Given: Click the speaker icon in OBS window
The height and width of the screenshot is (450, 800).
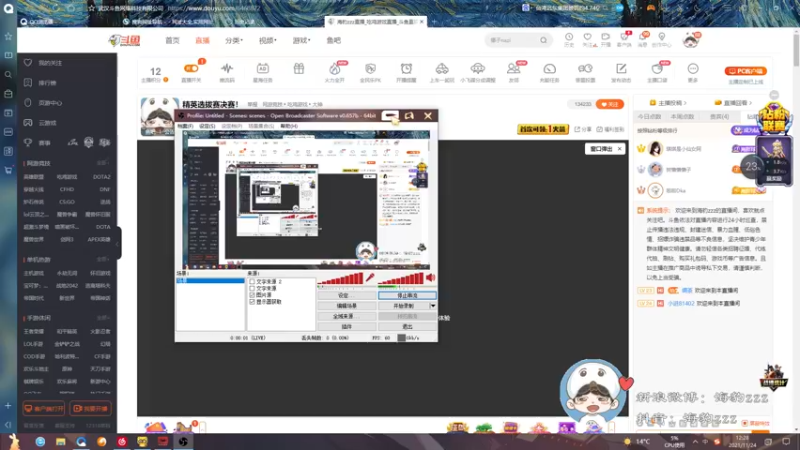Looking at the screenshot, I should point(431,278).
